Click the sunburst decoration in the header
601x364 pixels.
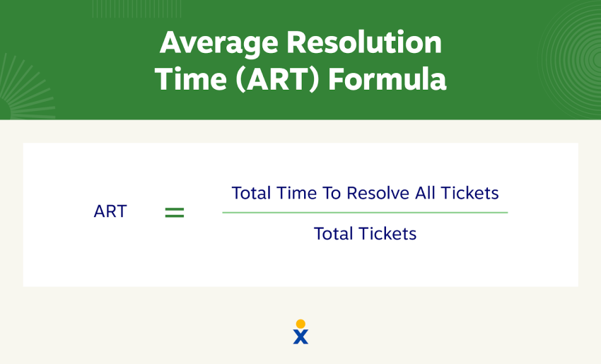25,88
